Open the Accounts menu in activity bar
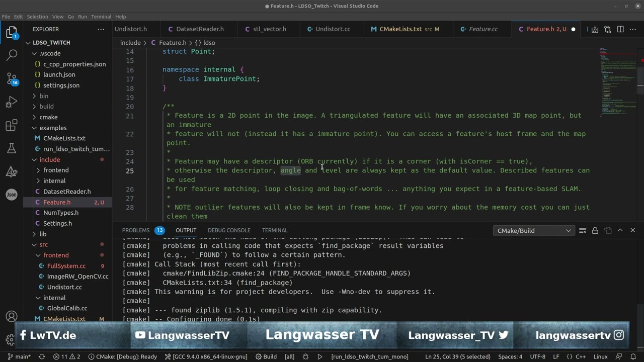The width and height of the screenshot is (644, 362). (x=12, y=317)
